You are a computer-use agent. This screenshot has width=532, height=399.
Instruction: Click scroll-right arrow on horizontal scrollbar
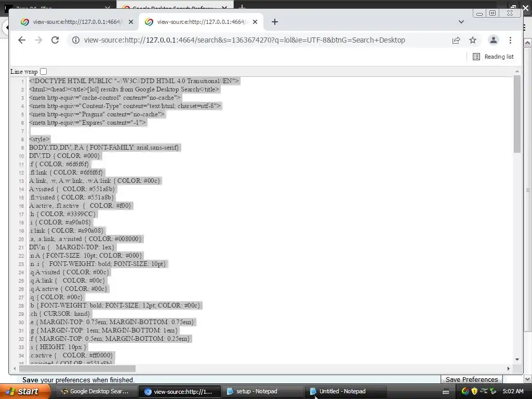click(x=508, y=368)
